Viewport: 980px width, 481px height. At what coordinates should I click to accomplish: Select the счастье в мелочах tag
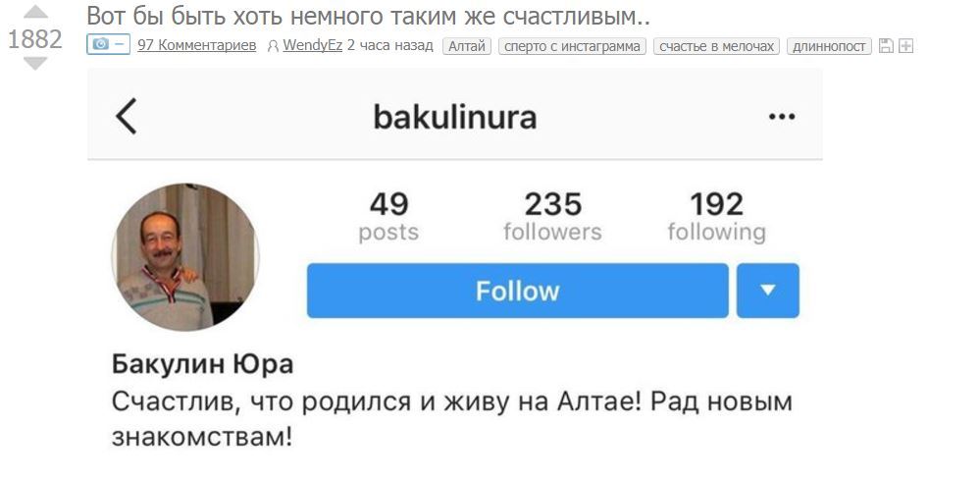click(x=716, y=46)
